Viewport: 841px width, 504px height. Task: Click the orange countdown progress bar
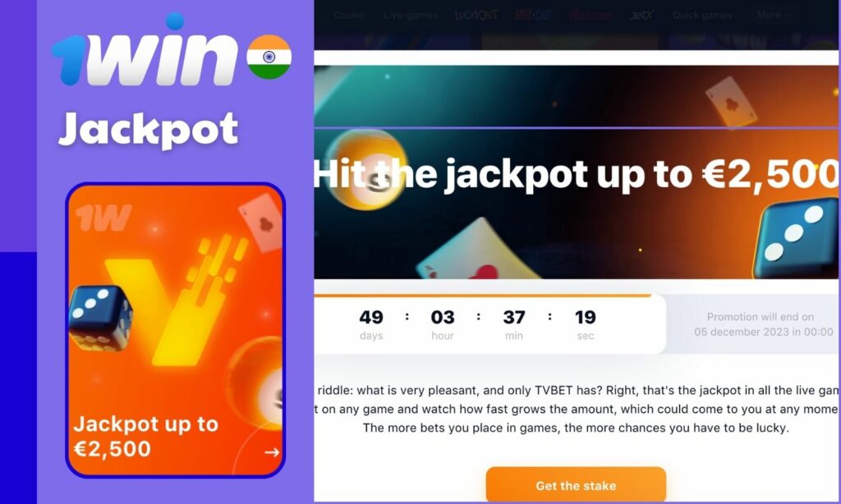coord(483,296)
